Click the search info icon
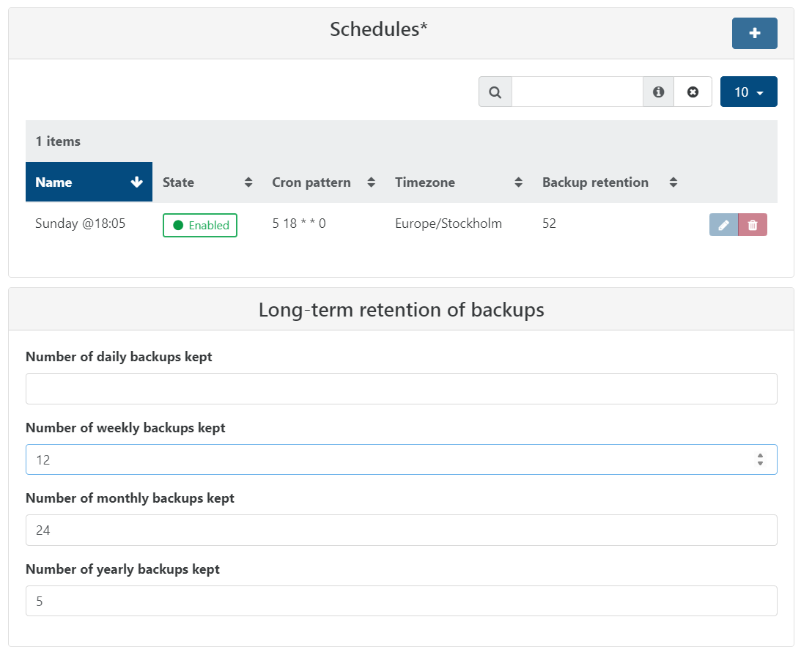The width and height of the screenshot is (812, 647). point(658,92)
